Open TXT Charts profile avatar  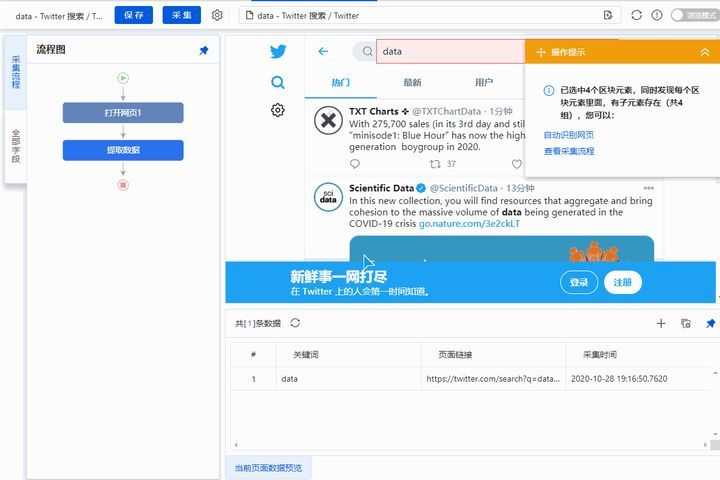(x=328, y=120)
